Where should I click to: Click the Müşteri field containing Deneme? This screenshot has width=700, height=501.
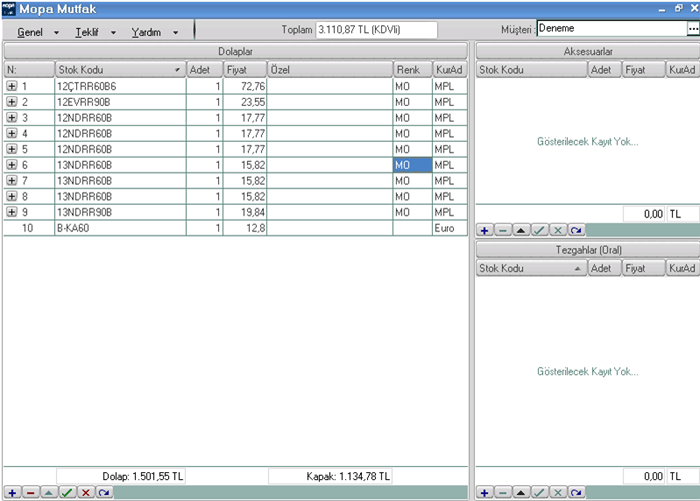click(612, 29)
